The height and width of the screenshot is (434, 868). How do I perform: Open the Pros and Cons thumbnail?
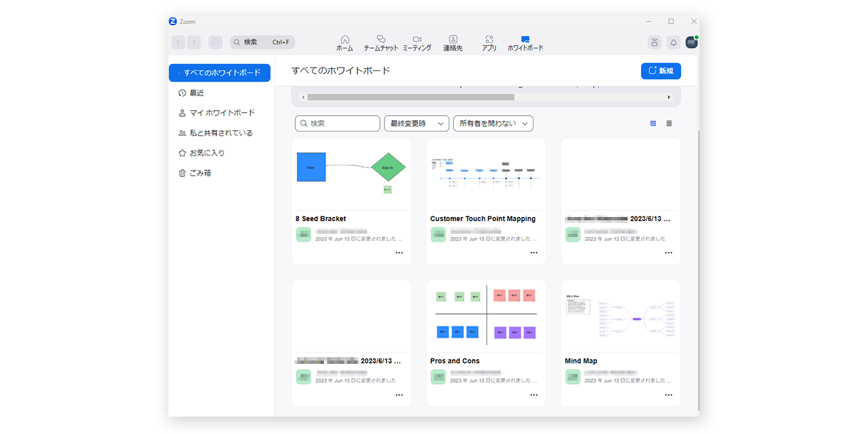(x=485, y=314)
